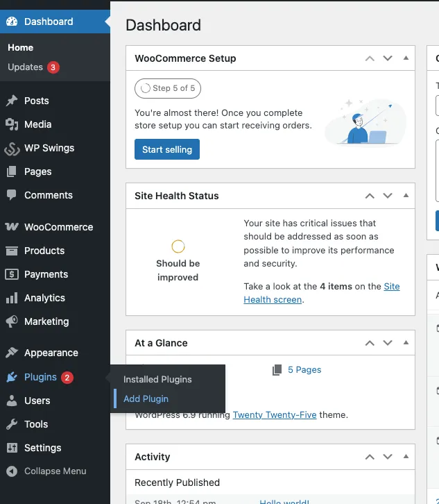Click the WP Swings logo icon
The image size is (439, 504).
click(x=12, y=148)
